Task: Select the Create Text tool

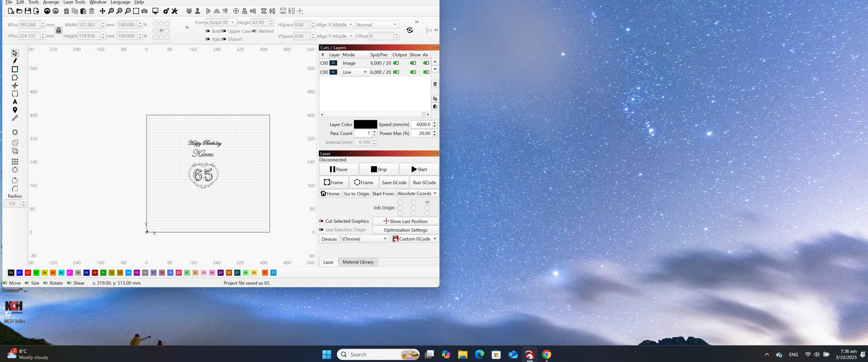Action: (15, 102)
